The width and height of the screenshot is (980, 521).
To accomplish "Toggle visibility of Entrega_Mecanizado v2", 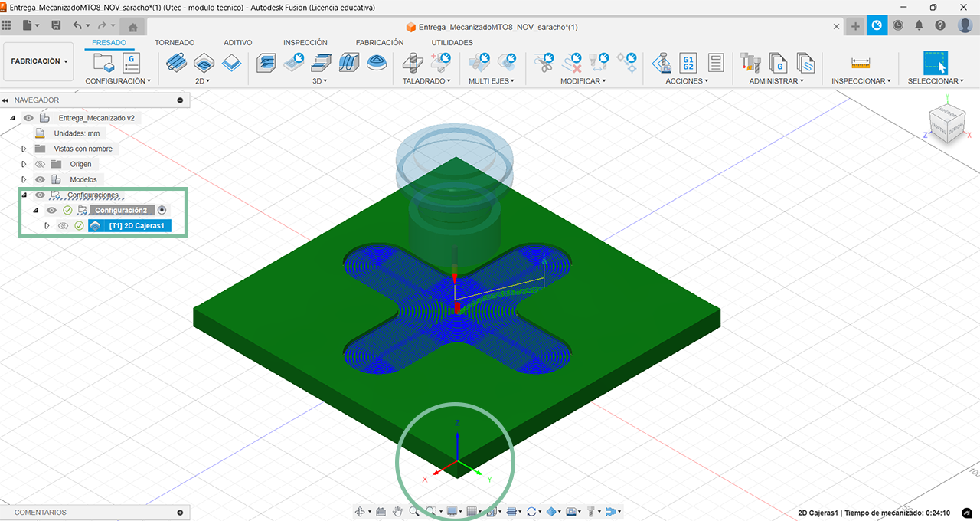I will click(28, 118).
